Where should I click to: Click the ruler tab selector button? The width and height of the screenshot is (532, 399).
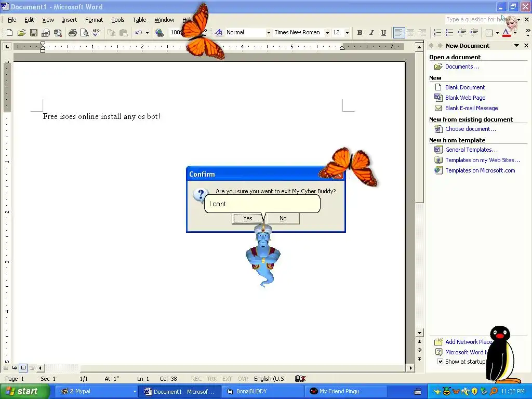click(7, 46)
